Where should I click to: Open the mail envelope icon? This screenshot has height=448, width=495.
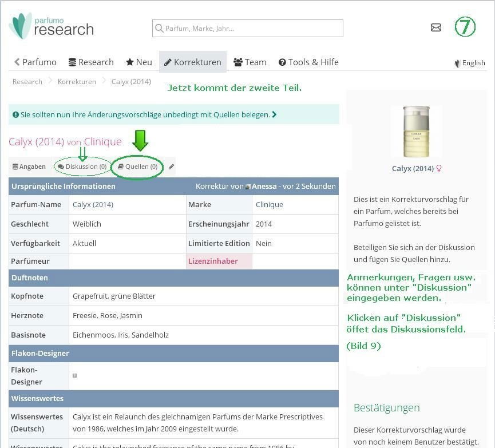436,27
